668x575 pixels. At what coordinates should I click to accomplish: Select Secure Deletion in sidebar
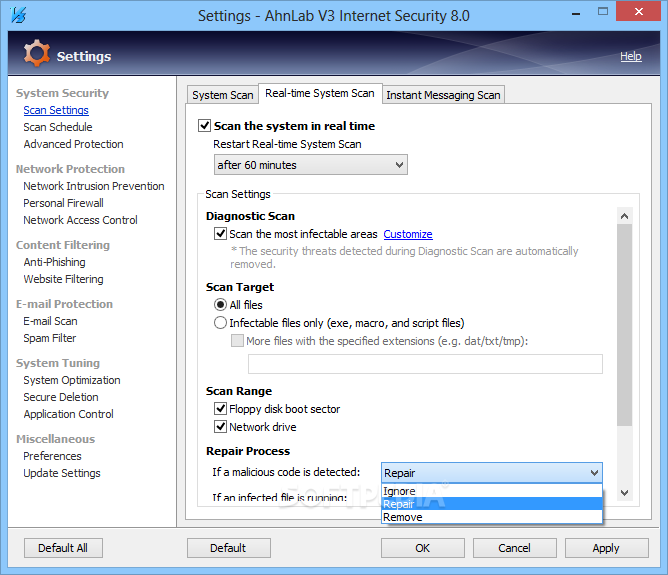[61, 397]
